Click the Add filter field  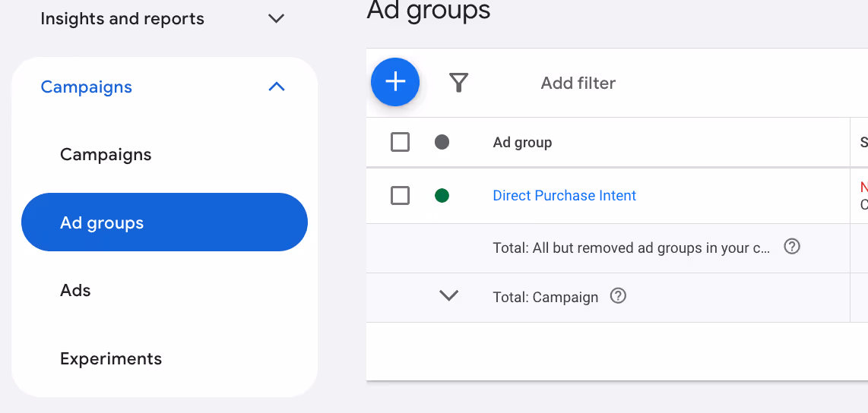click(x=578, y=83)
